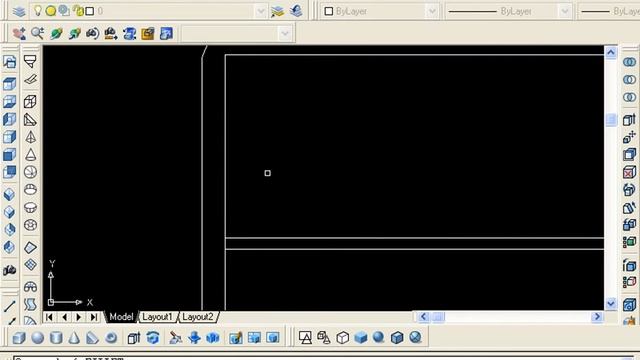Select the Pyramid surface tool
The width and height of the screenshot is (640, 360).
point(30,137)
